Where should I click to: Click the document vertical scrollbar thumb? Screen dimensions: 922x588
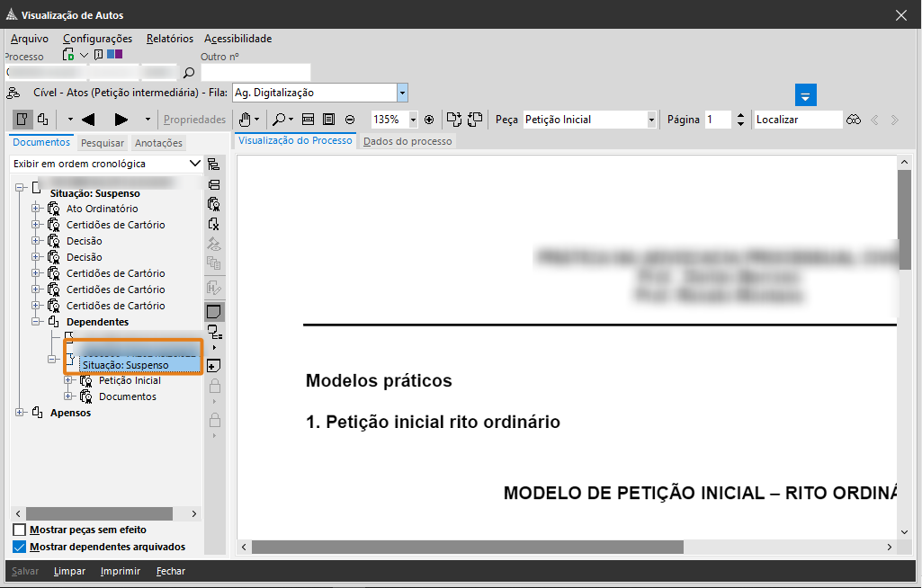tap(904, 218)
